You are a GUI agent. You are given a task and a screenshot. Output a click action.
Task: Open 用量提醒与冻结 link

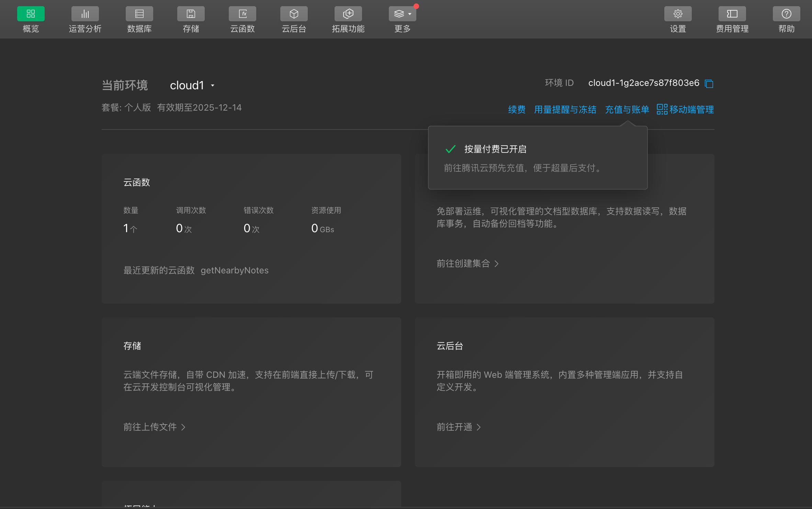tap(565, 110)
